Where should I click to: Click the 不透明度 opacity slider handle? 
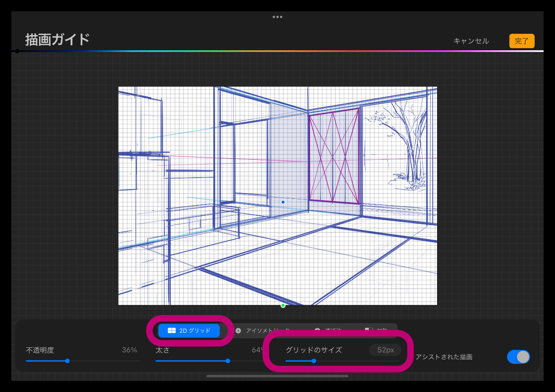67,361
